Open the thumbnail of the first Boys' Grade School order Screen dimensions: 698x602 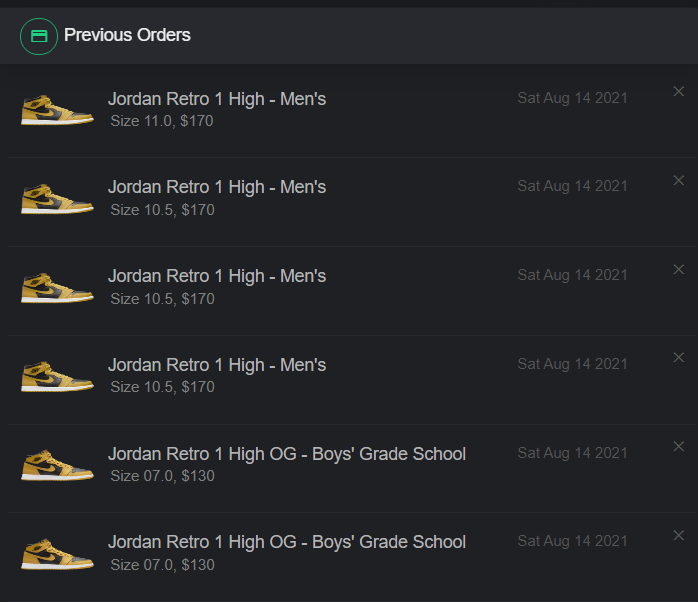click(57, 465)
